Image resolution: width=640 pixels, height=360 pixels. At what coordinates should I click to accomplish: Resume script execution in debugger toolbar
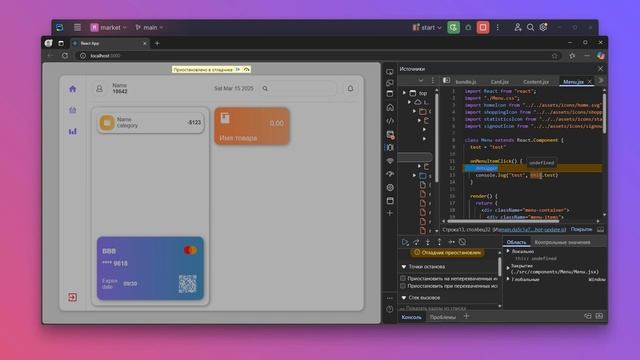(404, 242)
